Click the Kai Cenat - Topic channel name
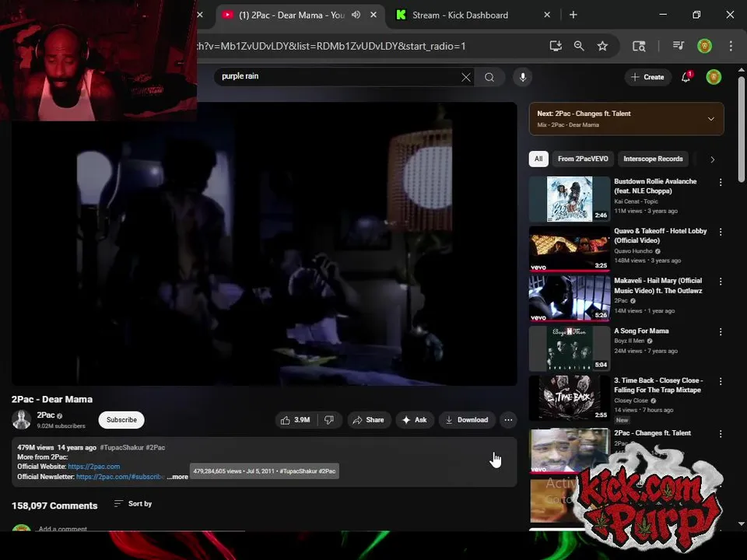Screen dimensions: 747x560 tap(636, 201)
